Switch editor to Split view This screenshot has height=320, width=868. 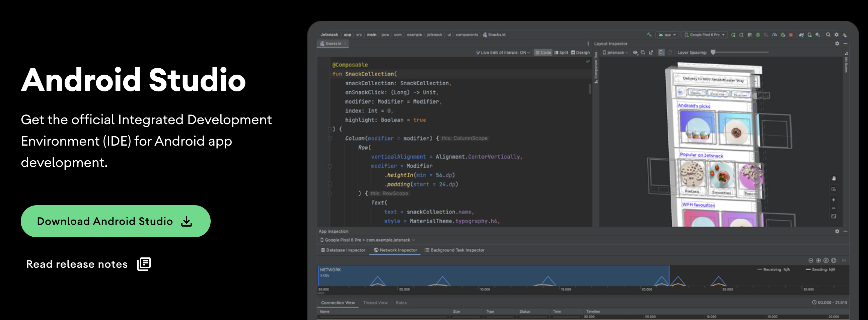561,53
